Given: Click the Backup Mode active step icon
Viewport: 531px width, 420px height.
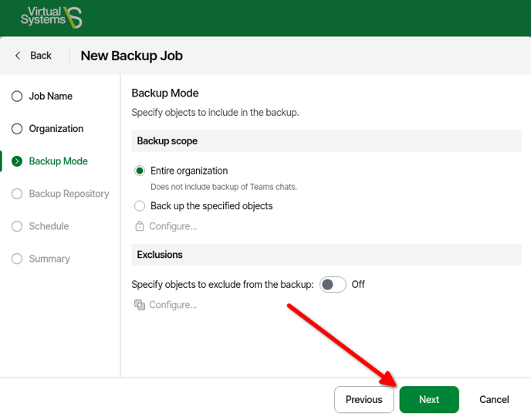Looking at the screenshot, I should (x=17, y=161).
